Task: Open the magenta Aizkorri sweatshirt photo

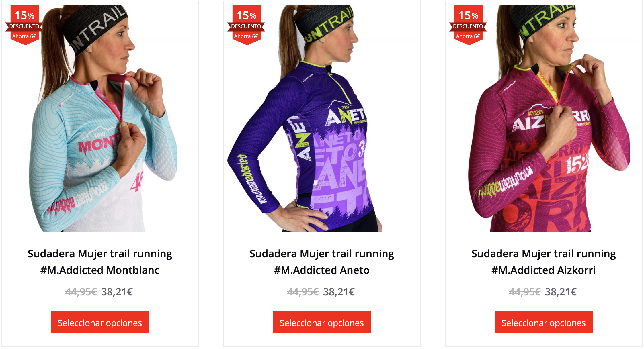Action: (x=544, y=118)
